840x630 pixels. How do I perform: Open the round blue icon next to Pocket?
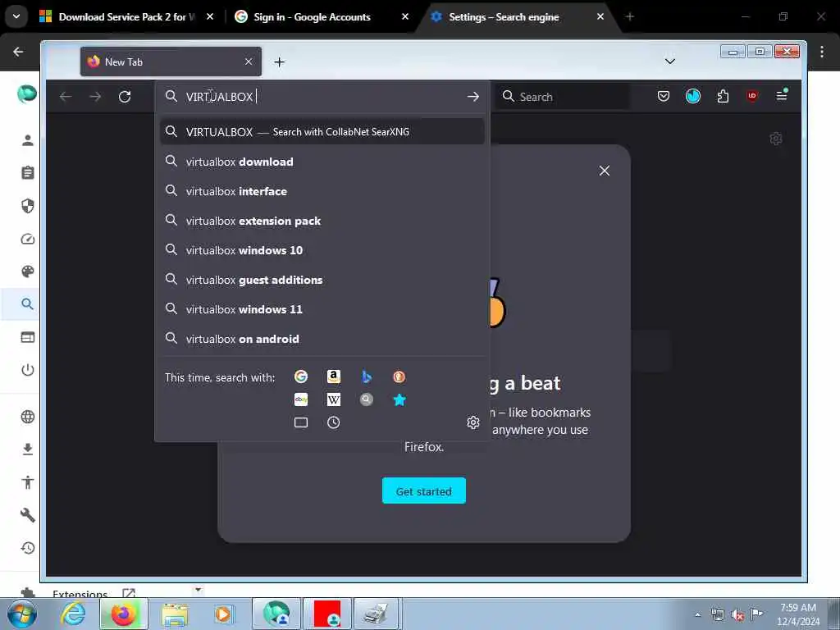(692, 97)
